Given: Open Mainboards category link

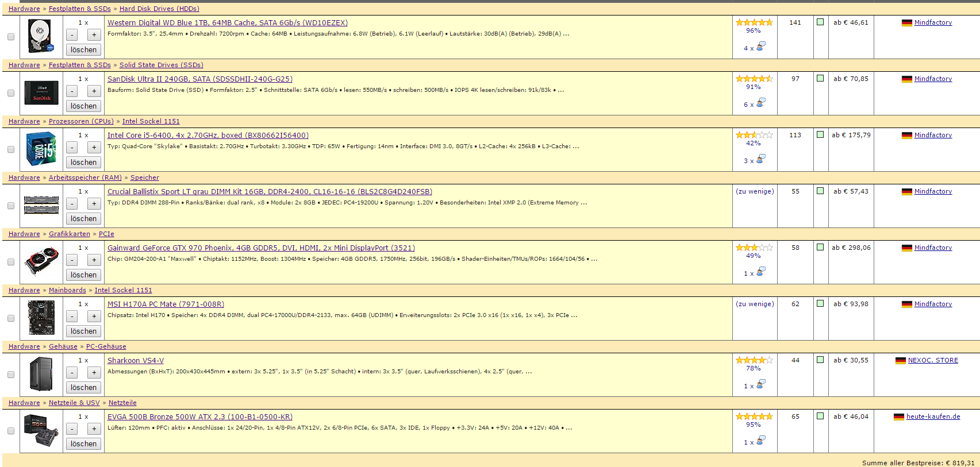Looking at the screenshot, I should (67, 290).
